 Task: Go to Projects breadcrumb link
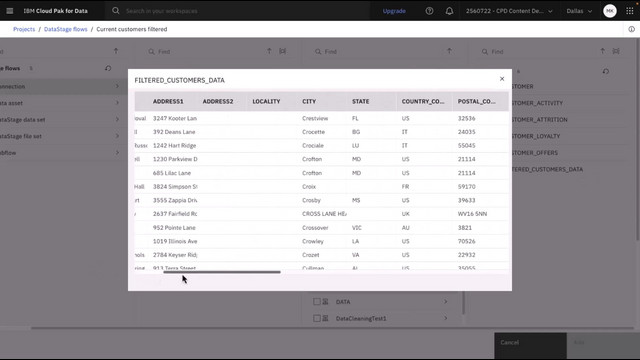[24, 29]
